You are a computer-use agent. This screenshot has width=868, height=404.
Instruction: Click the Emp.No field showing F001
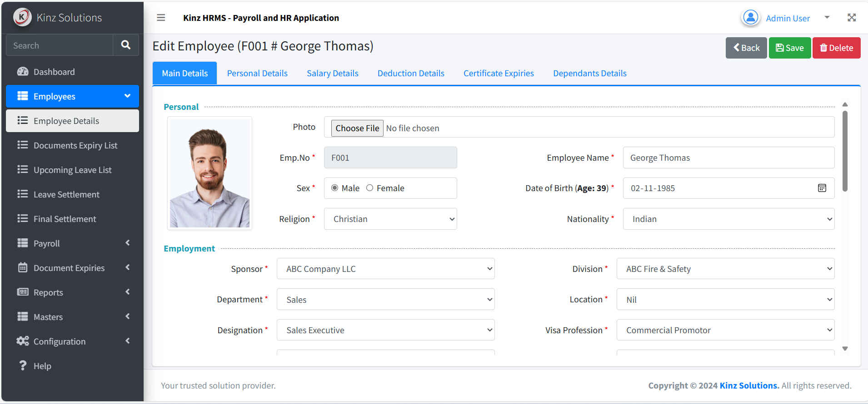(390, 158)
